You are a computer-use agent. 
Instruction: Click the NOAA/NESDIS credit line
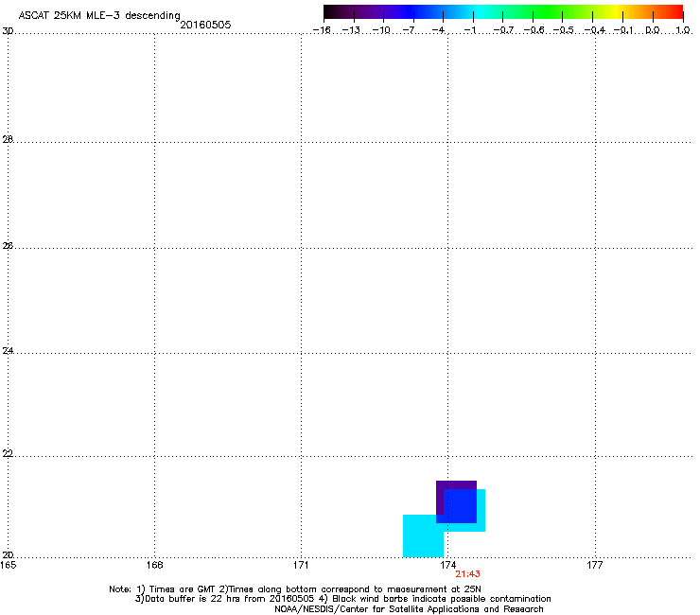coord(409,608)
